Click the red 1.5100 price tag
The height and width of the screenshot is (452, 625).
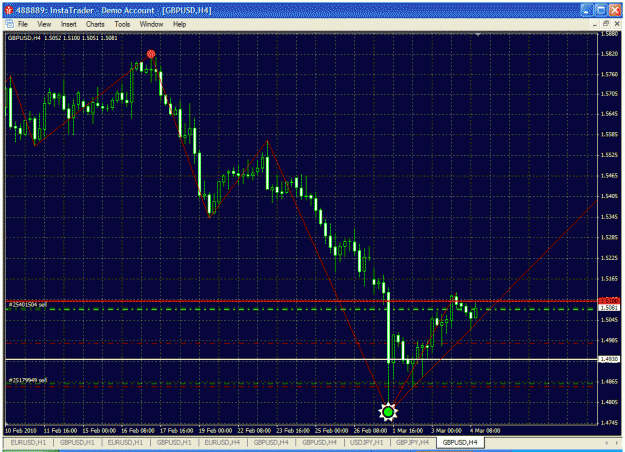click(609, 301)
